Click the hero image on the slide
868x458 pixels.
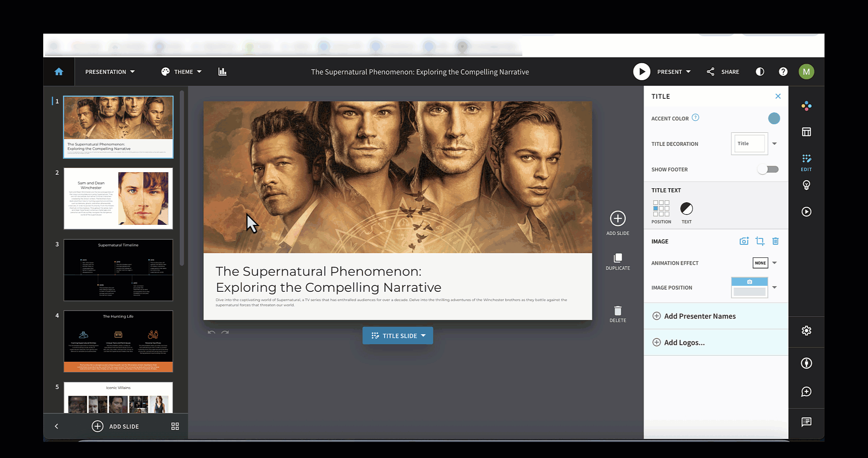(398, 177)
